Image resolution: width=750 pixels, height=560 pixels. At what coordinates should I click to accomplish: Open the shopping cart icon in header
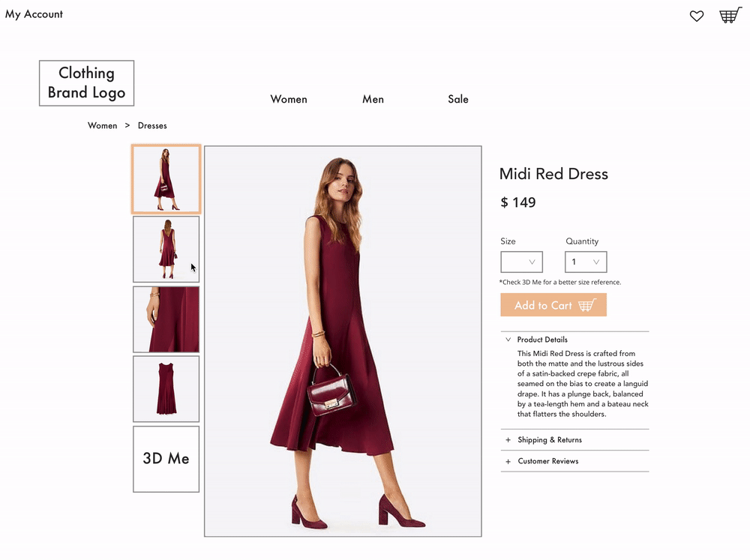730,15
